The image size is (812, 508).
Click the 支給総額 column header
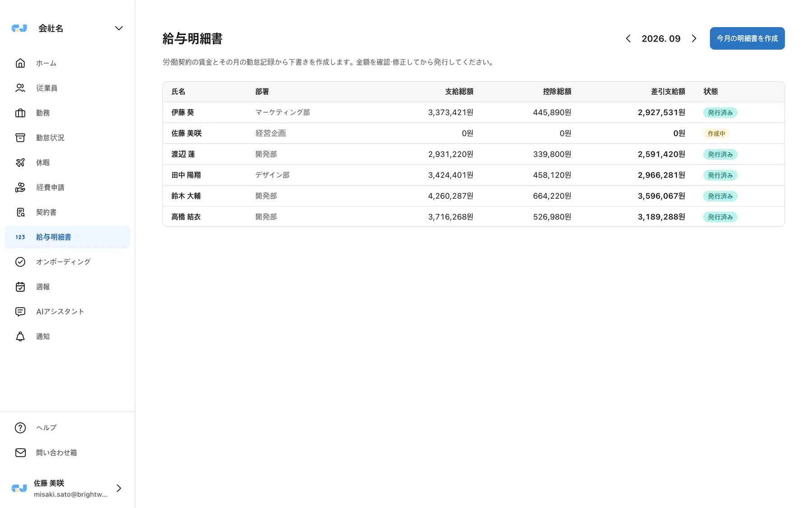[x=459, y=92]
